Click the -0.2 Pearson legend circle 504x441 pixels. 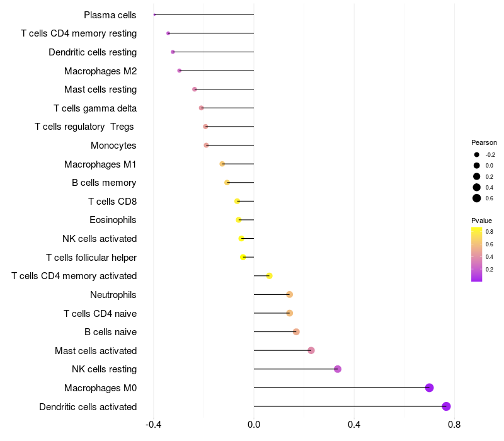[x=477, y=154]
